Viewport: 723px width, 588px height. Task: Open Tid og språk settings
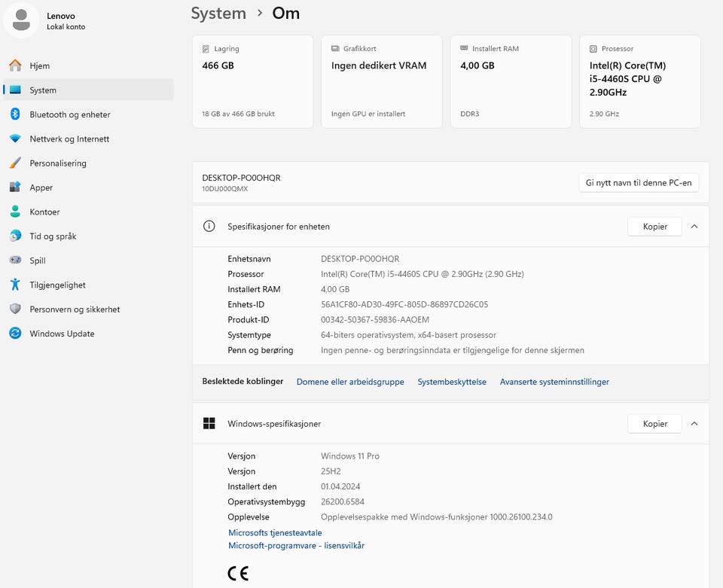(88, 236)
